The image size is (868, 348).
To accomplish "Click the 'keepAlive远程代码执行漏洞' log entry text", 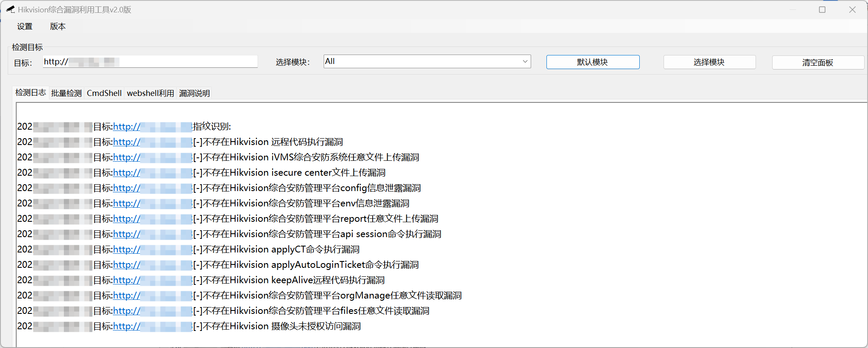I will 328,280.
